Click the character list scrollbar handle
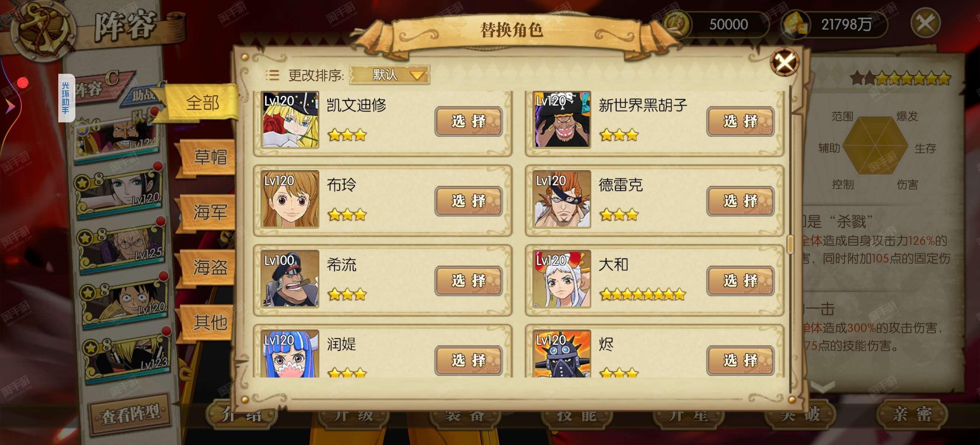 [790, 244]
